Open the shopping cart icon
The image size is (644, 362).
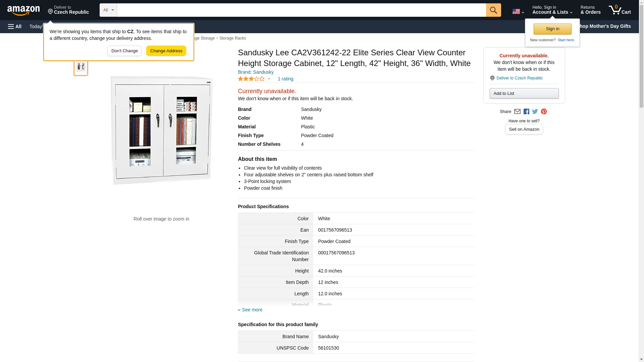point(620,10)
